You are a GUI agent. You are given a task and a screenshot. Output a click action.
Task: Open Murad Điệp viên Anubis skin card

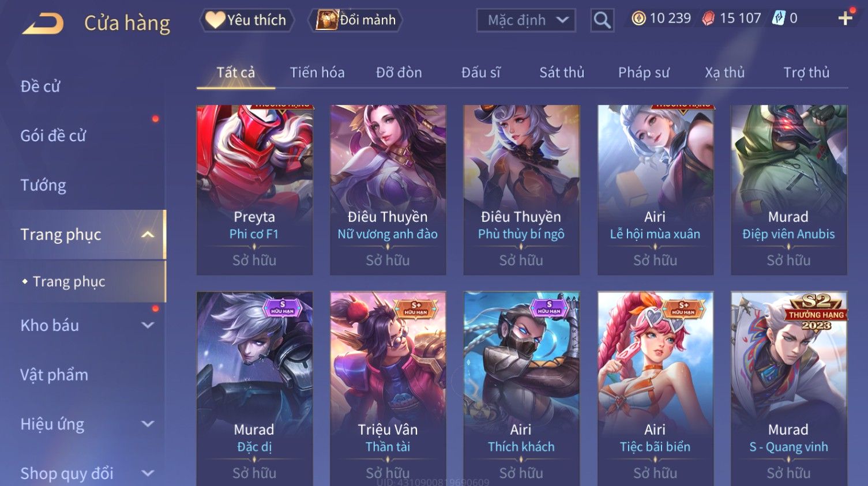coord(788,190)
